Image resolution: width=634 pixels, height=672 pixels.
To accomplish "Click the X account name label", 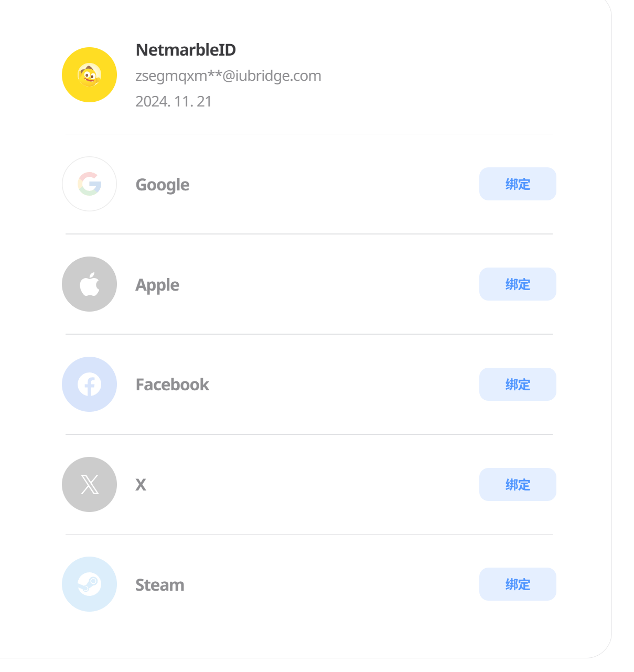I will coord(141,485).
